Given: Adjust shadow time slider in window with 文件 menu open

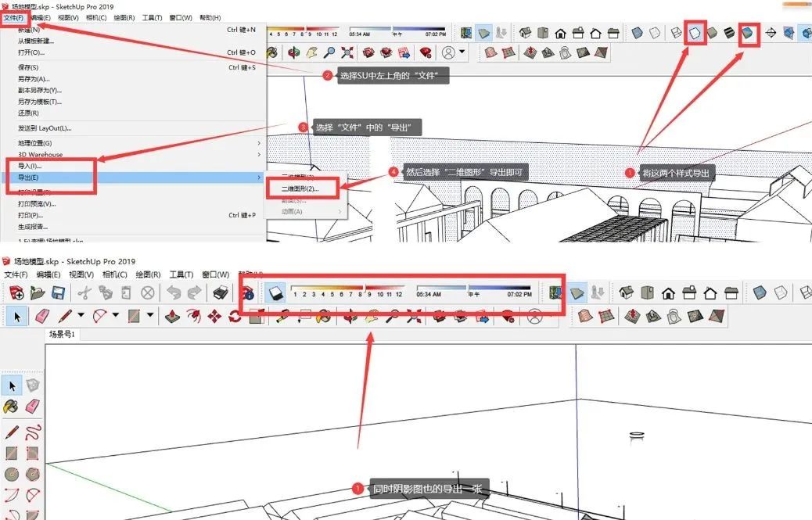Looking at the screenshot, I should pos(397,29).
